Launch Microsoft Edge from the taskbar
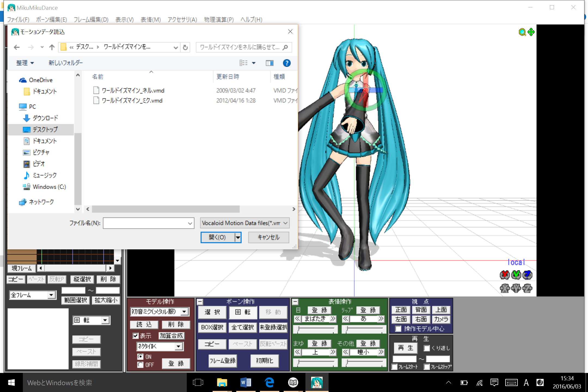 click(269, 382)
